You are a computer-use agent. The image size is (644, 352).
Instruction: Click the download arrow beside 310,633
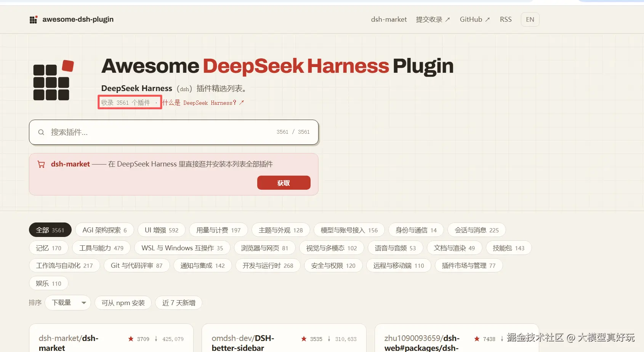(x=329, y=339)
